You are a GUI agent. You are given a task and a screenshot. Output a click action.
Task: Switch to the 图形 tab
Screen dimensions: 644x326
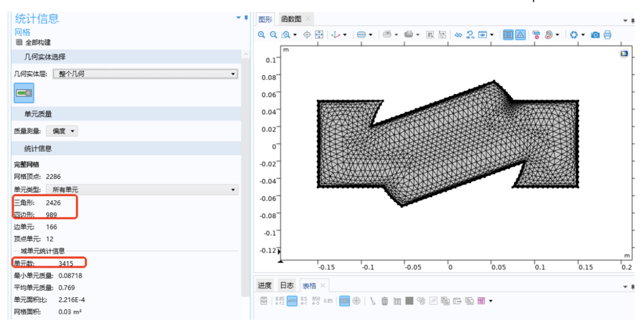tap(265, 19)
